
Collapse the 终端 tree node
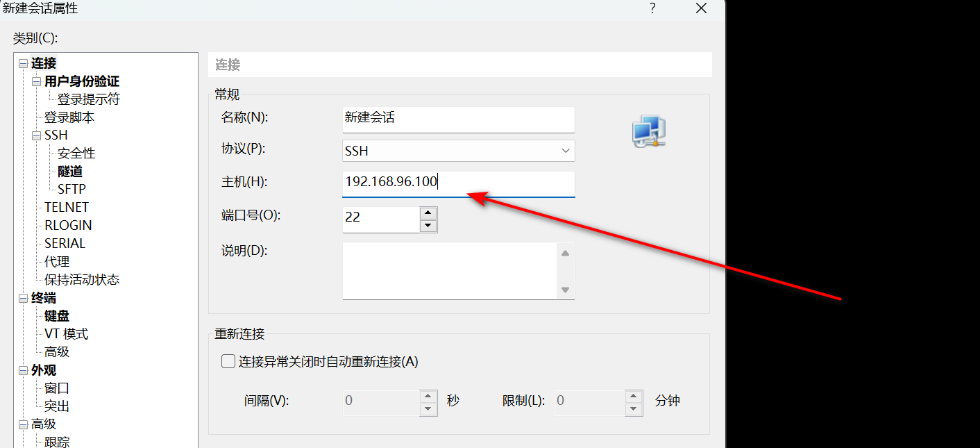[23, 298]
